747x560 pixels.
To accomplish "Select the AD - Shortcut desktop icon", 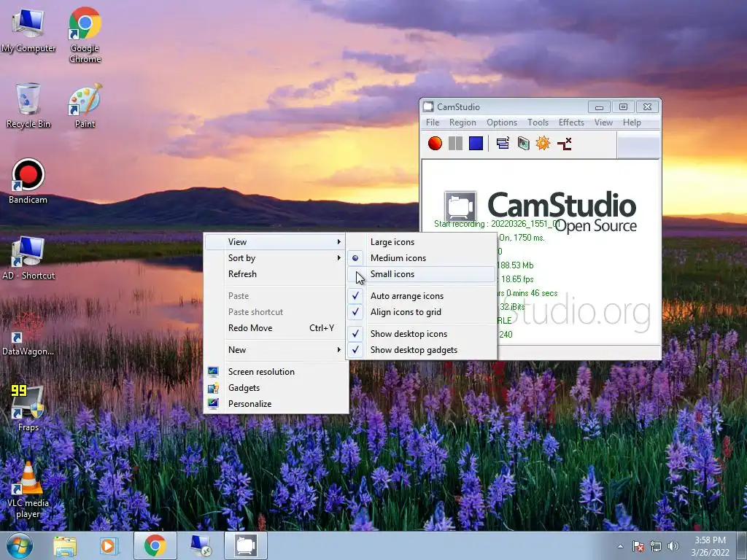I will (28, 257).
